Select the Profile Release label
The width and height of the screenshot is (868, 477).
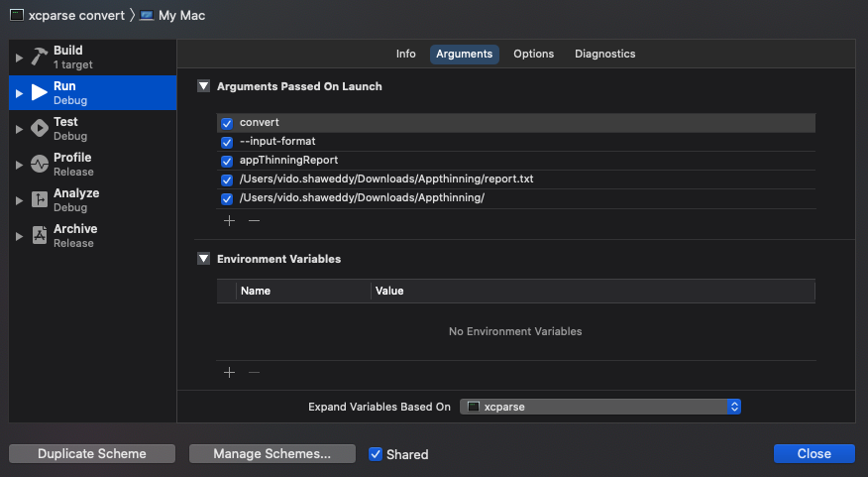pyautogui.click(x=73, y=164)
